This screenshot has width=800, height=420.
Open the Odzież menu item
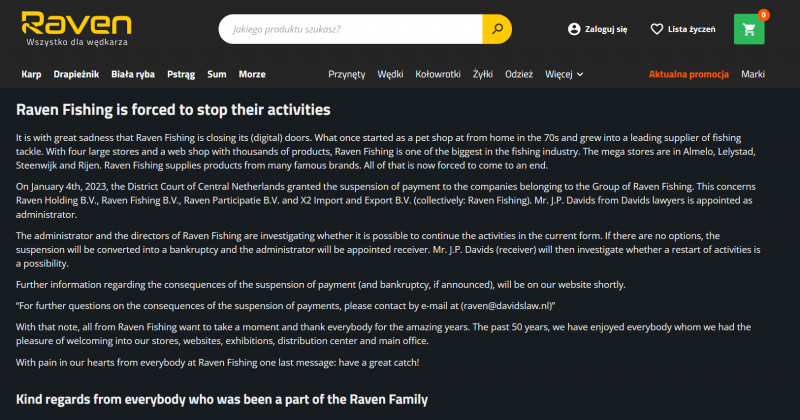(x=519, y=74)
